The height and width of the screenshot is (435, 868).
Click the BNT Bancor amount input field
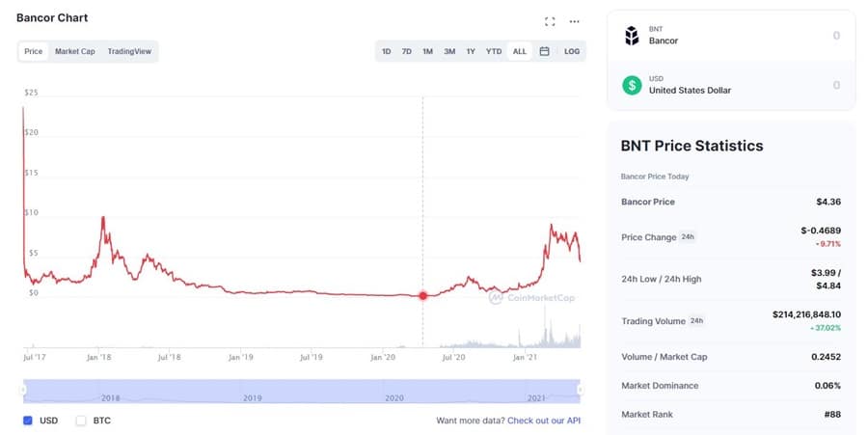(x=772, y=37)
